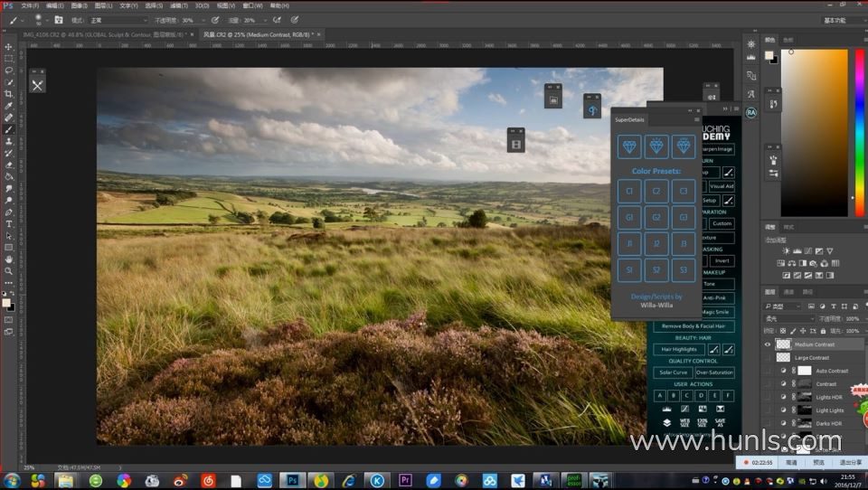Select the Zoom magnifier tool
This screenshot has width=868, height=490.
[9, 270]
